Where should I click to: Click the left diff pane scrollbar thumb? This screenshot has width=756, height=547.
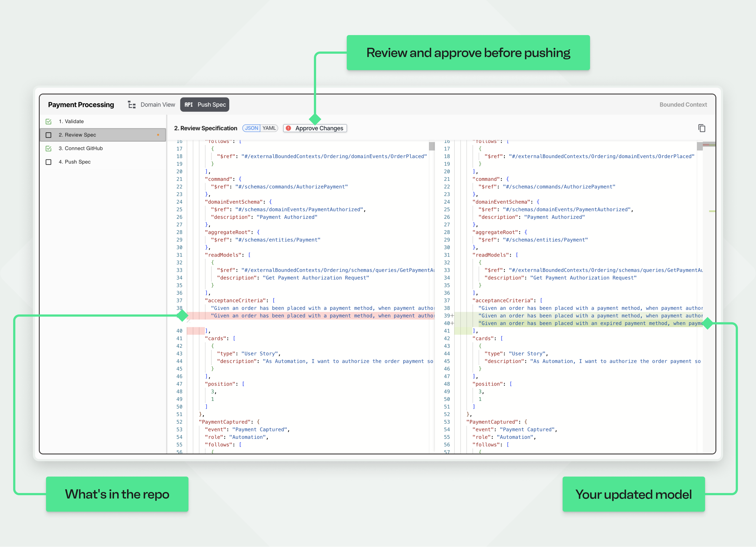432,146
